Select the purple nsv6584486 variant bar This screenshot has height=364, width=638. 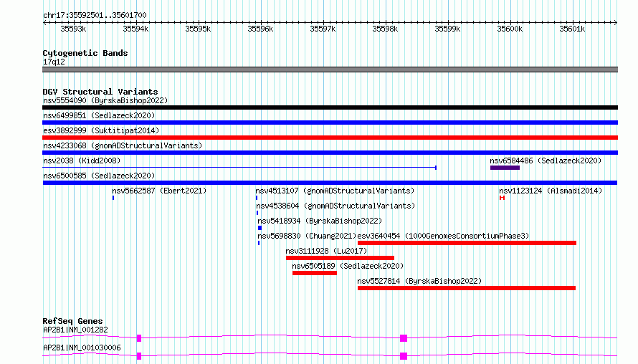coord(505,168)
